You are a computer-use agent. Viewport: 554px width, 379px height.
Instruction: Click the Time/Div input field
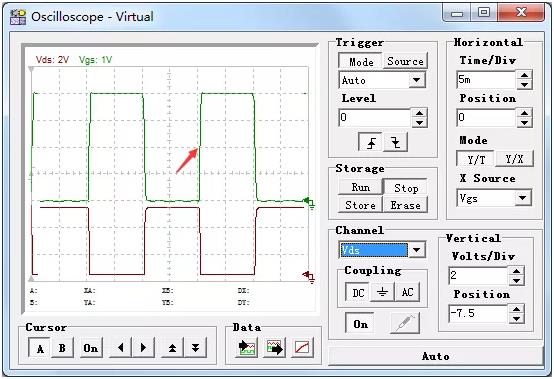point(486,79)
